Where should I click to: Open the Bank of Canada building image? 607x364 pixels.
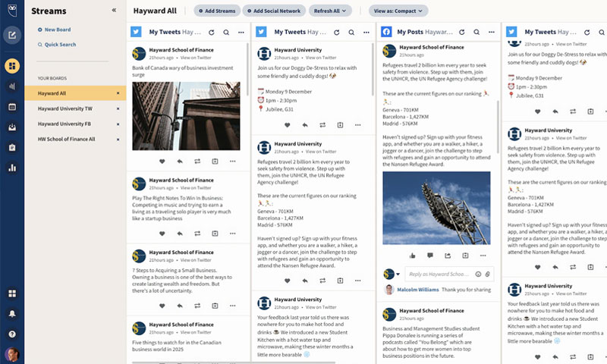tap(186, 116)
